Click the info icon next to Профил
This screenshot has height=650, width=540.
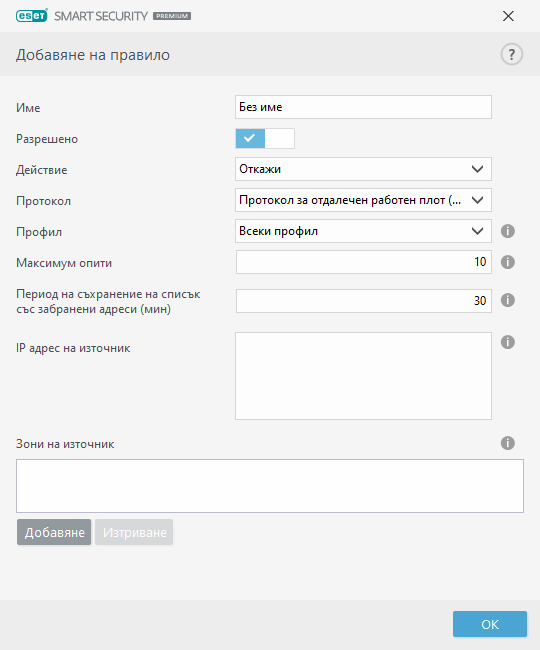tap(508, 231)
